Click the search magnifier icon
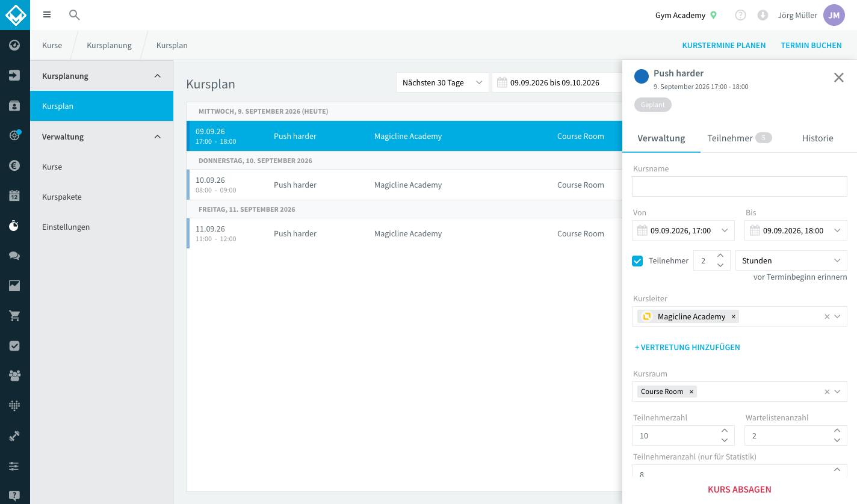Screen dimensions: 857x504 (x=75, y=15)
